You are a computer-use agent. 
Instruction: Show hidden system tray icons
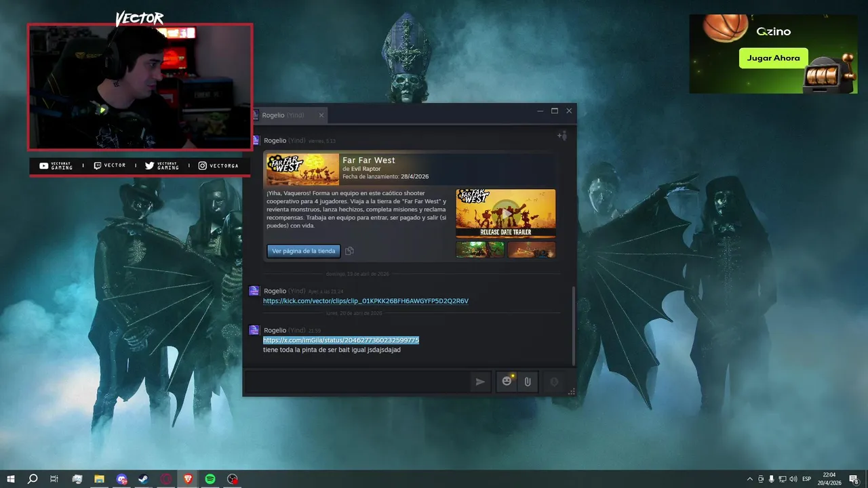749,479
